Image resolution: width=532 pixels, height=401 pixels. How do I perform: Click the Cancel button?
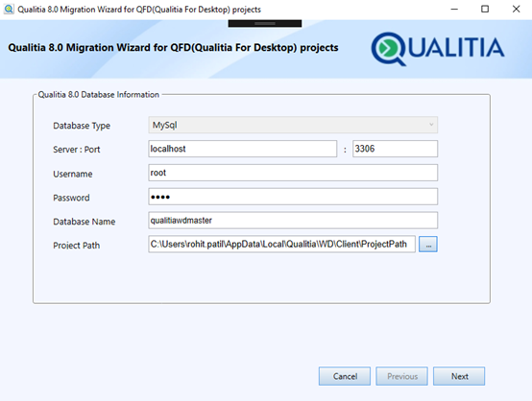click(x=345, y=376)
